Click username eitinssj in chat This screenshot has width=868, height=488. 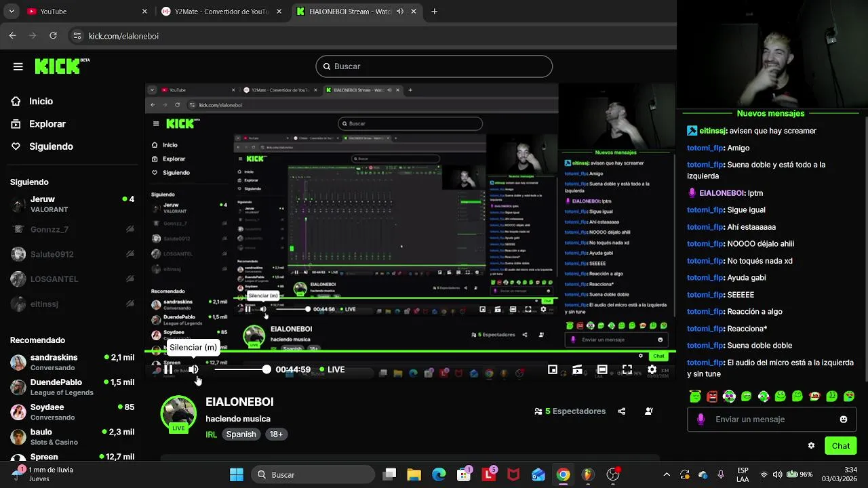point(713,131)
